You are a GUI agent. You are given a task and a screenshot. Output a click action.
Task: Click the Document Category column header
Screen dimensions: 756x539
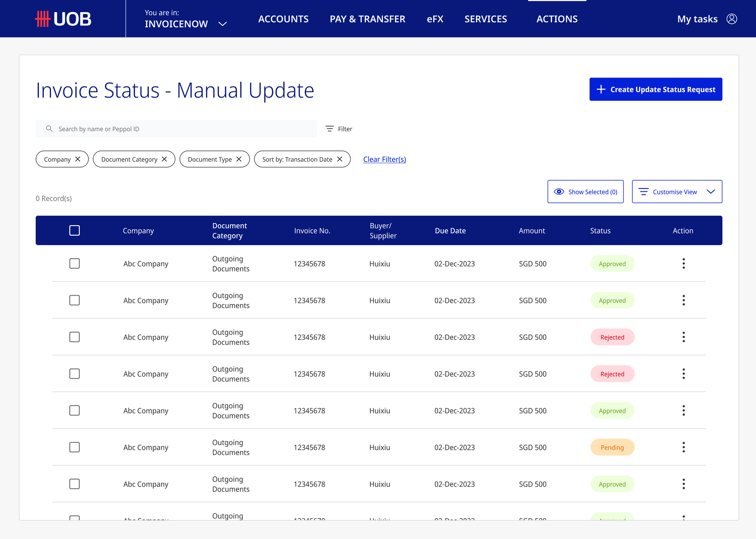230,231
